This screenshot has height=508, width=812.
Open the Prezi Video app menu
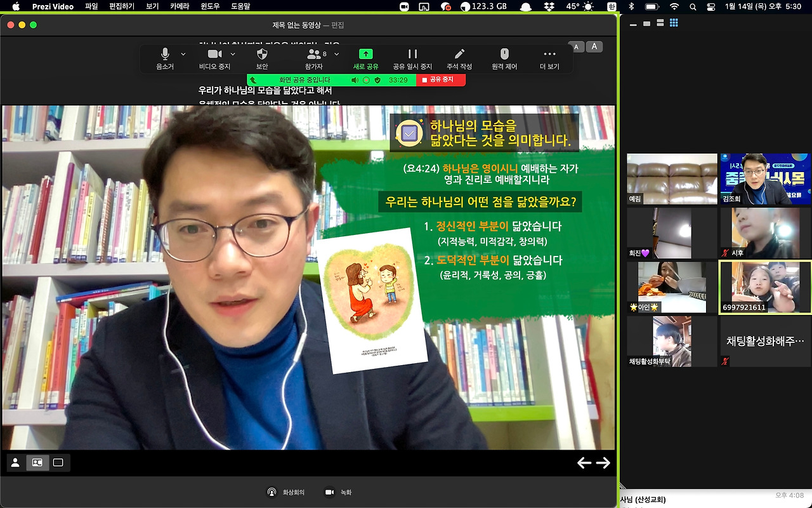pos(53,6)
